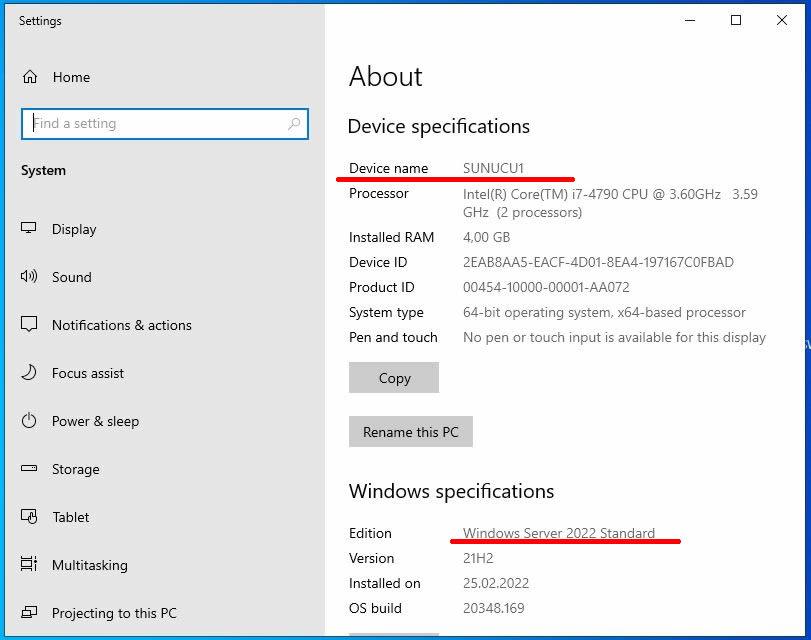Minimize the Settings window

(x=690, y=20)
